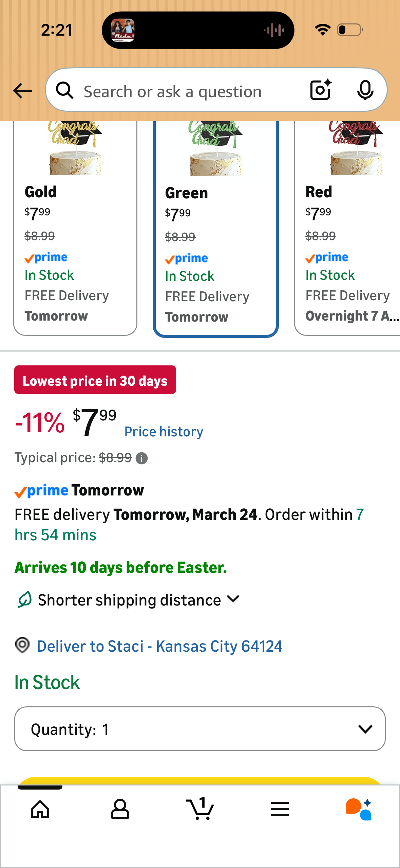The height and width of the screenshot is (868, 400).
Task: Tap the Dynamic Island media activity
Action: 198,30
